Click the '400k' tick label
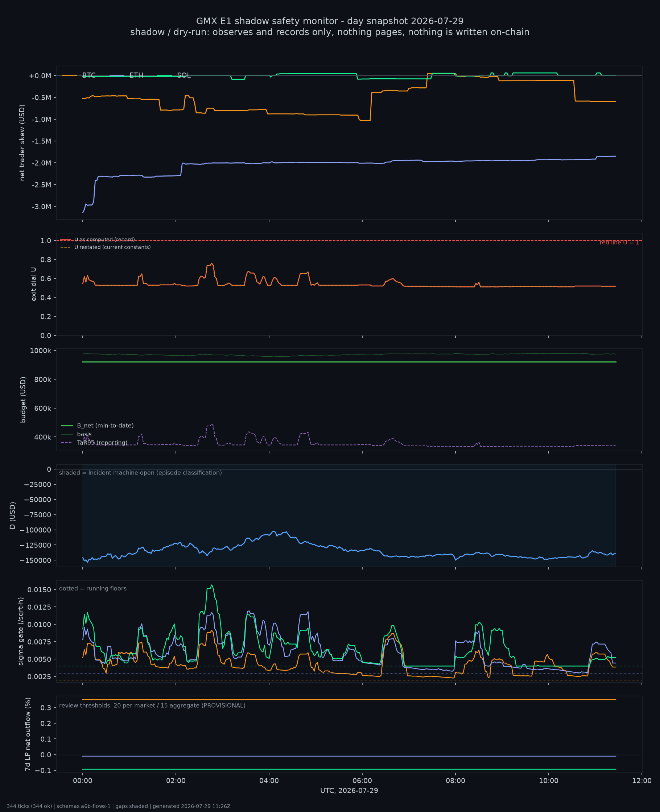Image resolution: width=660 pixels, height=812 pixels. click(42, 437)
